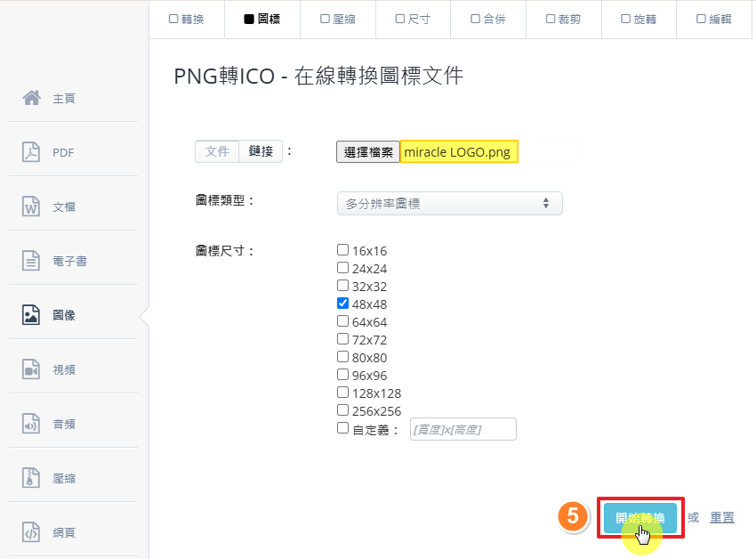Screen dimensions: 756x559
Task: Open the video (視頻) tools icon
Action: [x=32, y=369]
